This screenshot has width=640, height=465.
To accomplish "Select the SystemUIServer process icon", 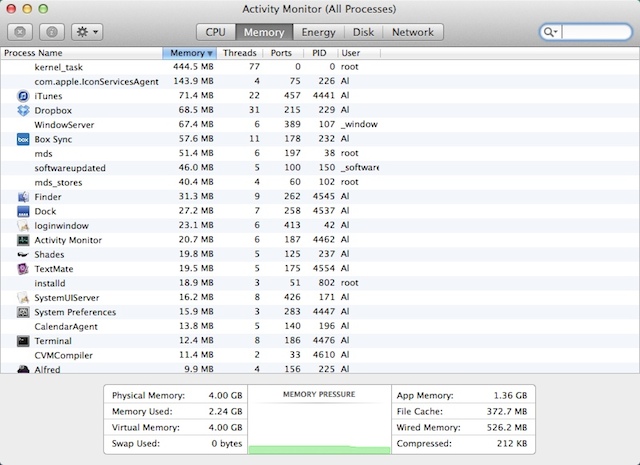I will coord(23,298).
